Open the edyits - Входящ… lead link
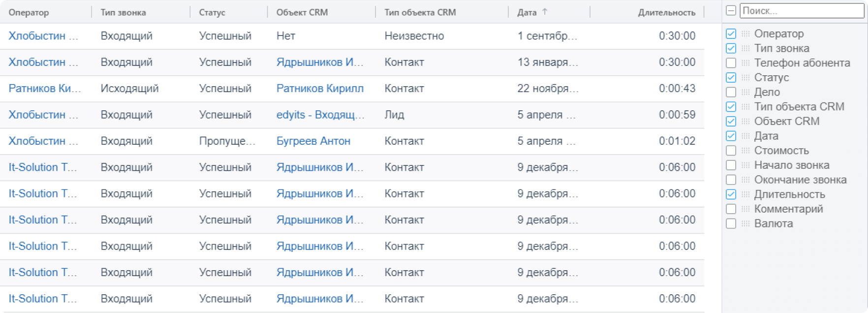This screenshot has height=313, width=868. pyautogui.click(x=320, y=115)
